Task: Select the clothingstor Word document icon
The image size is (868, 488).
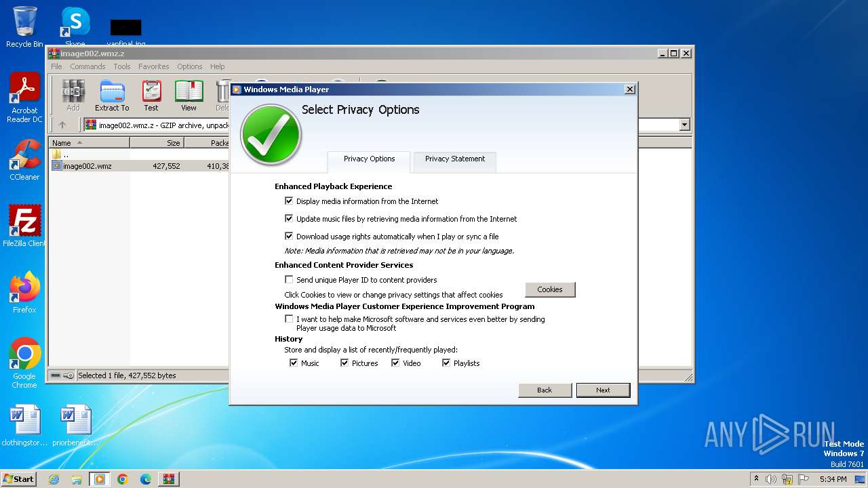Action: (24, 426)
